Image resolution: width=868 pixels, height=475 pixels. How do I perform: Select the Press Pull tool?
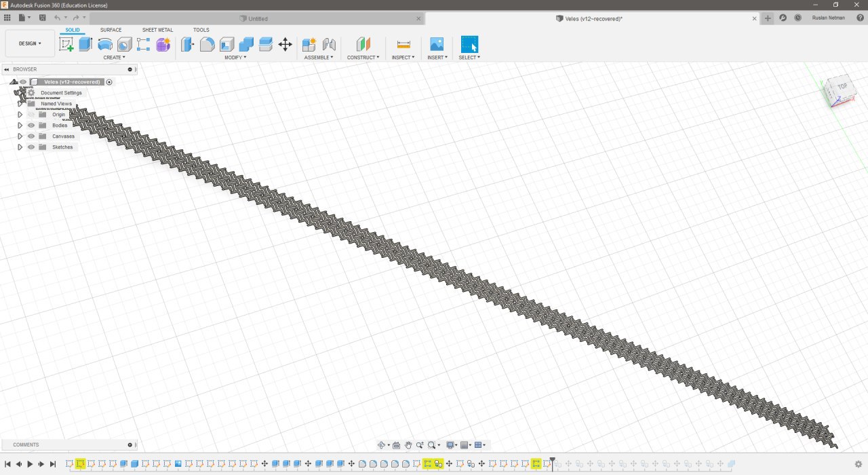(x=188, y=45)
